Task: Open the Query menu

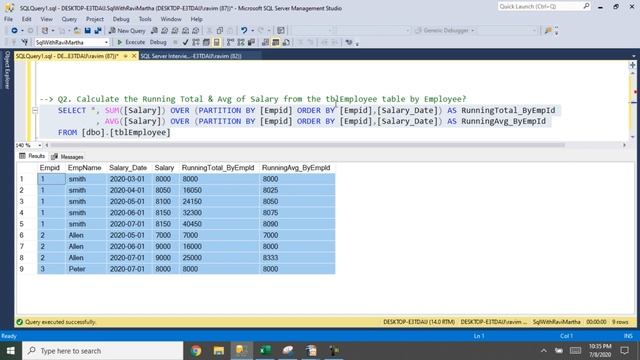Action: click(69, 19)
